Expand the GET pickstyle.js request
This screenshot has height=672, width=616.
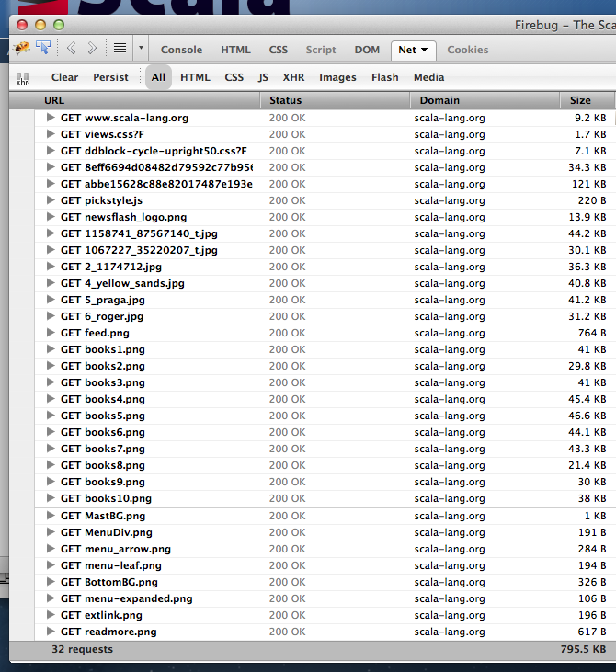(51, 200)
